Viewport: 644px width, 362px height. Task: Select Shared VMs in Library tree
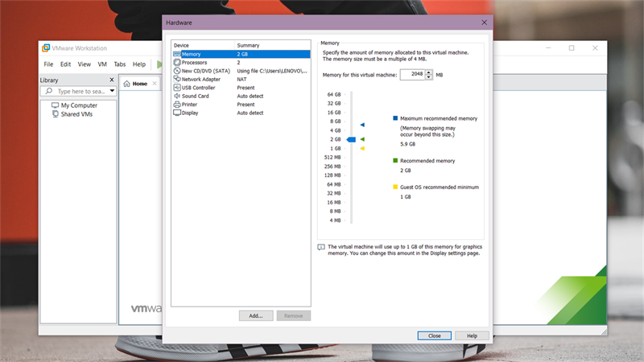[x=76, y=114]
